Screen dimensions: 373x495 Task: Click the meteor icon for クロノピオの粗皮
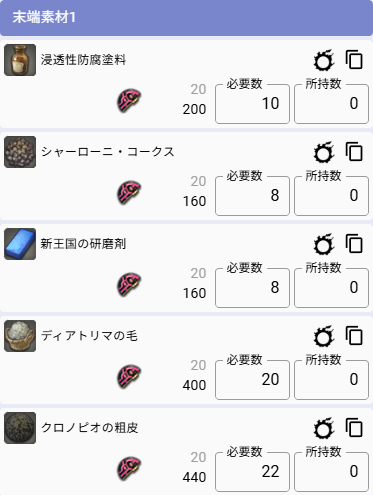pos(324,428)
